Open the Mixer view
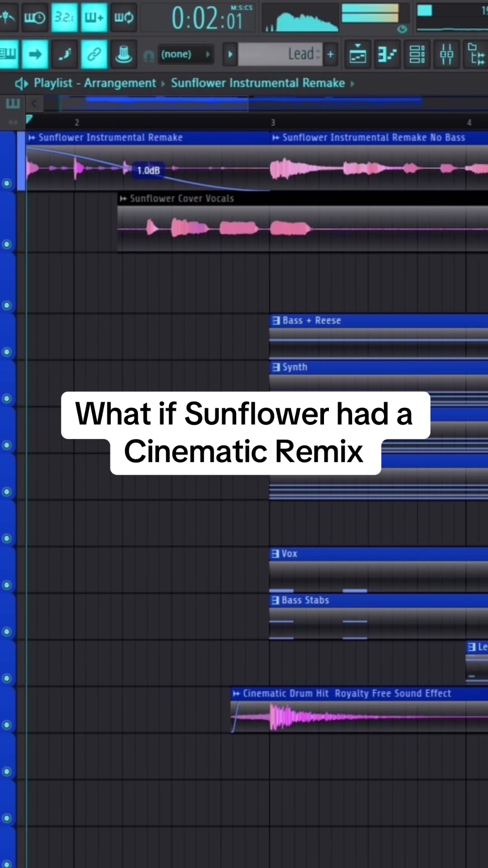488x868 pixels. pyautogui.click(x=446, y=54)
